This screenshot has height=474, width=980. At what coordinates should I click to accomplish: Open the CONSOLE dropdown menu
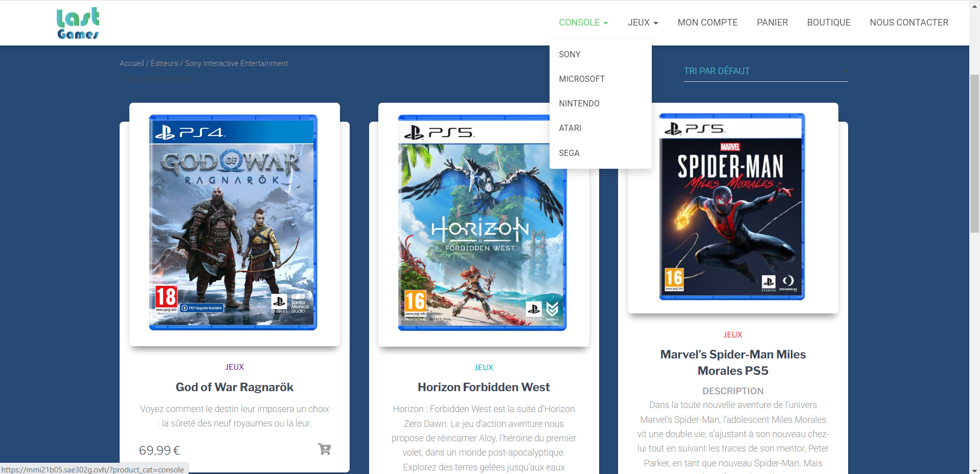[583, 22]
